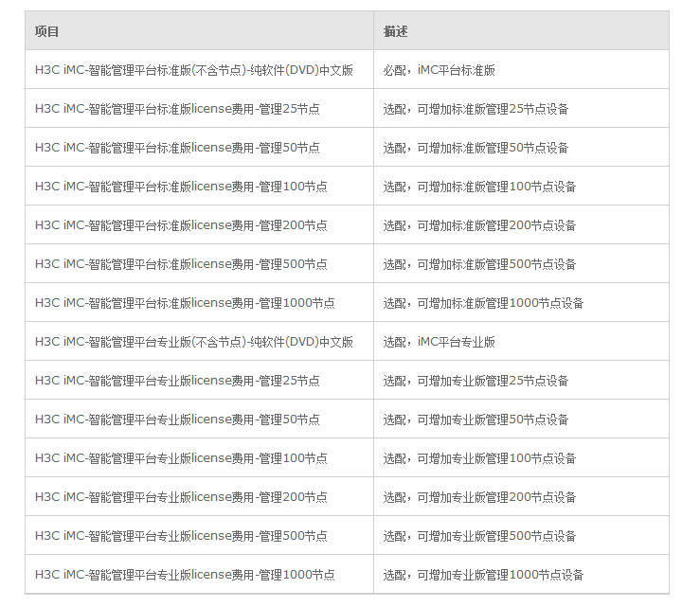This screenshot has height=607, width=700.
Task: Select 可增加标准版管理25节点设备 cell
Action: 521,109
